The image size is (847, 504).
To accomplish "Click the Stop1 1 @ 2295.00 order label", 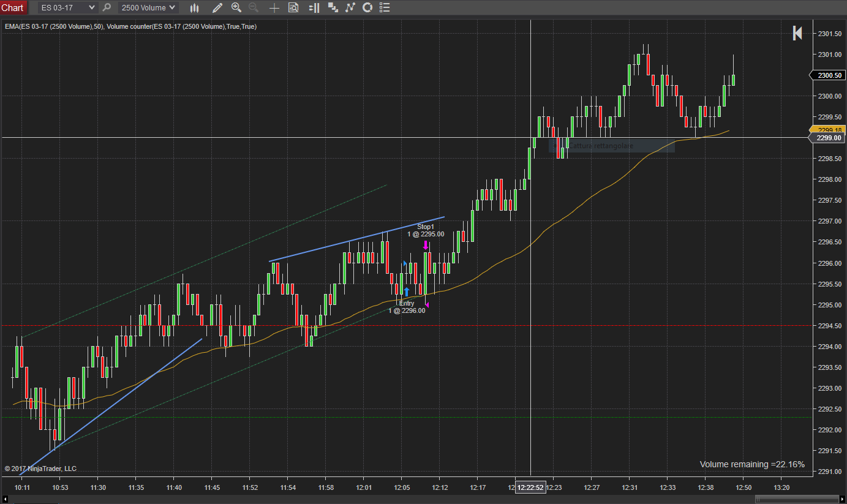I will [426, 230].
